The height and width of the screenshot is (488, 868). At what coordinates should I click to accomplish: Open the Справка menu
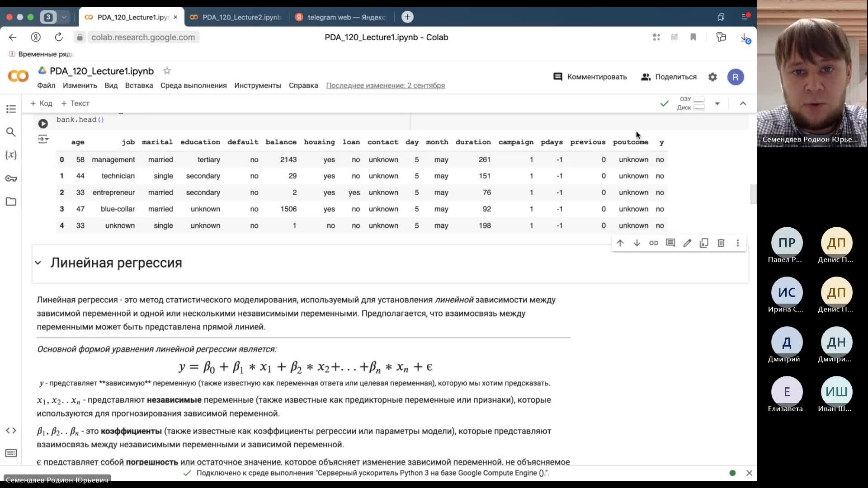point(303,85)
